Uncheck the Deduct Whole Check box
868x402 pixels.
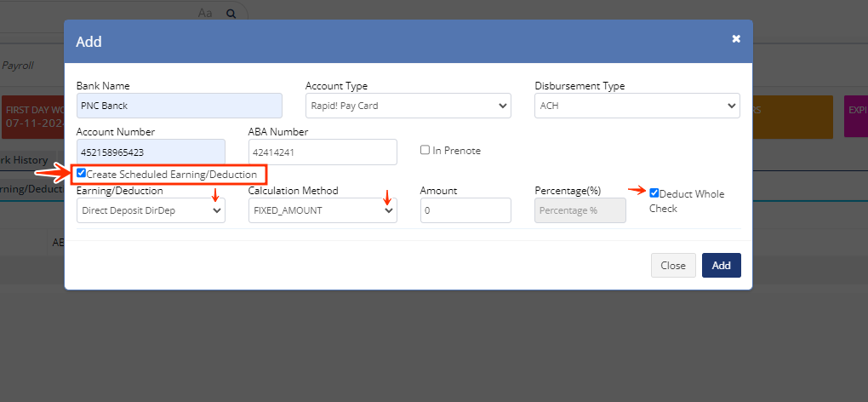pos(654,193)
